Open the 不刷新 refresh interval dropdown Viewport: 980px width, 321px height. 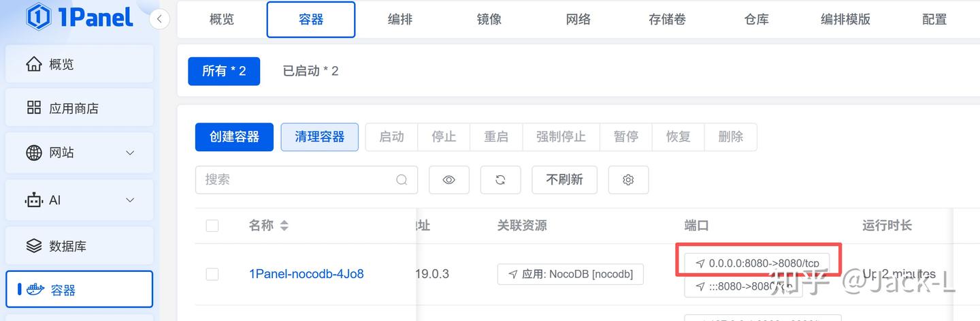pyautogui.click(x=564, y=180)
